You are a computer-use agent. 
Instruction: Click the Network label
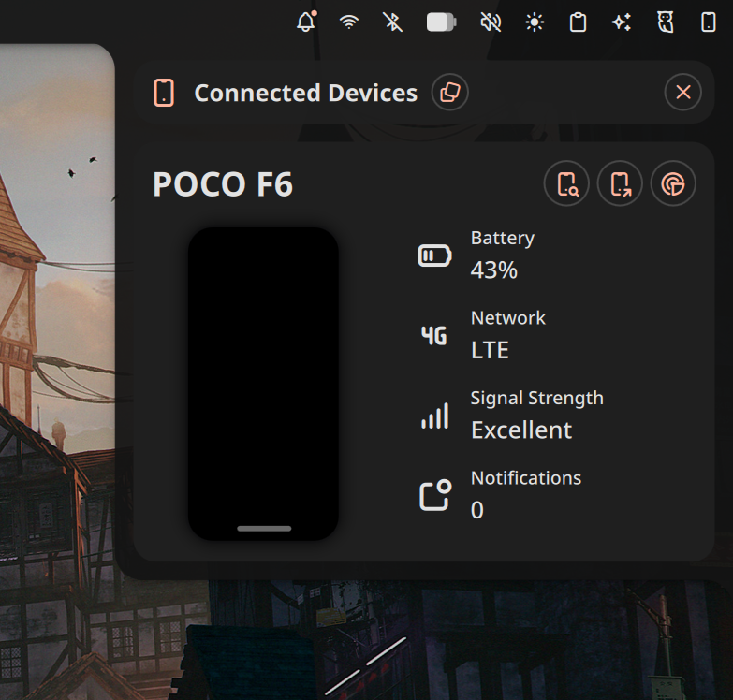point(508,318)
